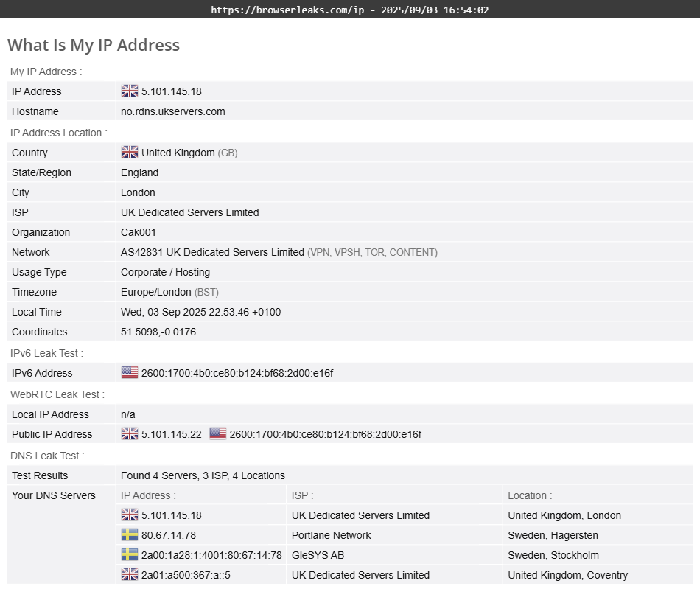700x589 pixels.
Task: Click DNS server 2a01:a500:367:a::5
Action: tap(186, 575)
